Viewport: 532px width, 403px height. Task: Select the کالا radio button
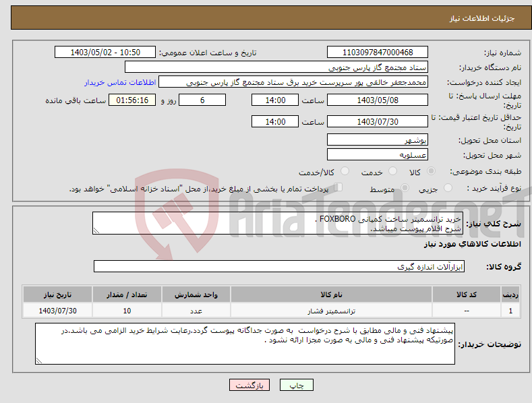click(431, 171)
